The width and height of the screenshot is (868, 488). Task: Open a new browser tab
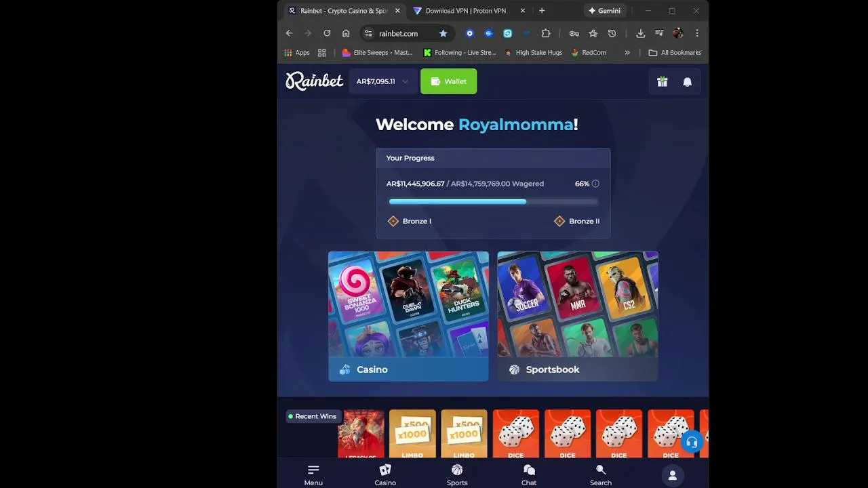[542, 11]
